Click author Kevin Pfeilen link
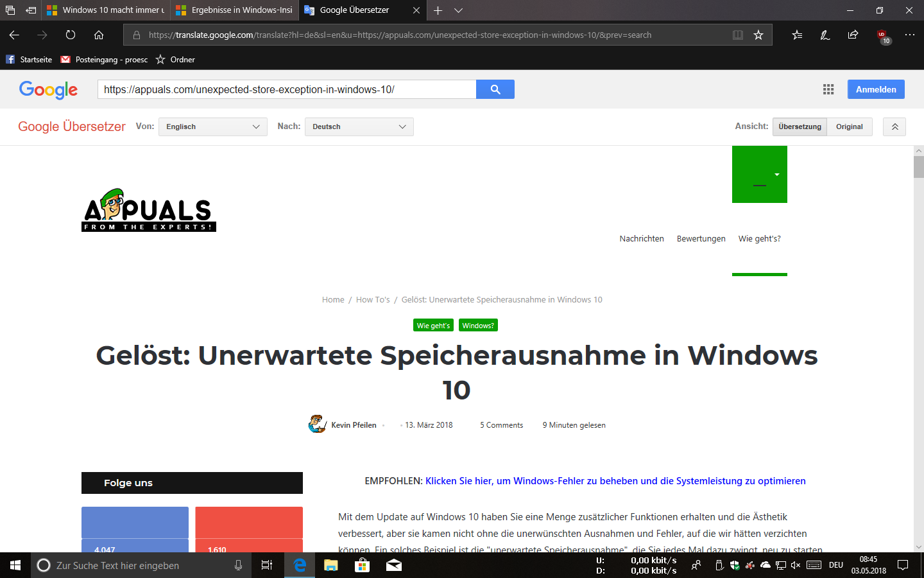Image resolution: width=924 pixels, height=578 pixels. pyautogui.click(x=354, y=425)
